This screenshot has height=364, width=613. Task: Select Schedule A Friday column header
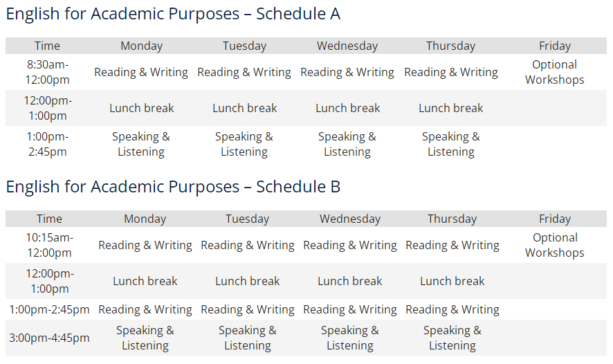click(555, 46)
